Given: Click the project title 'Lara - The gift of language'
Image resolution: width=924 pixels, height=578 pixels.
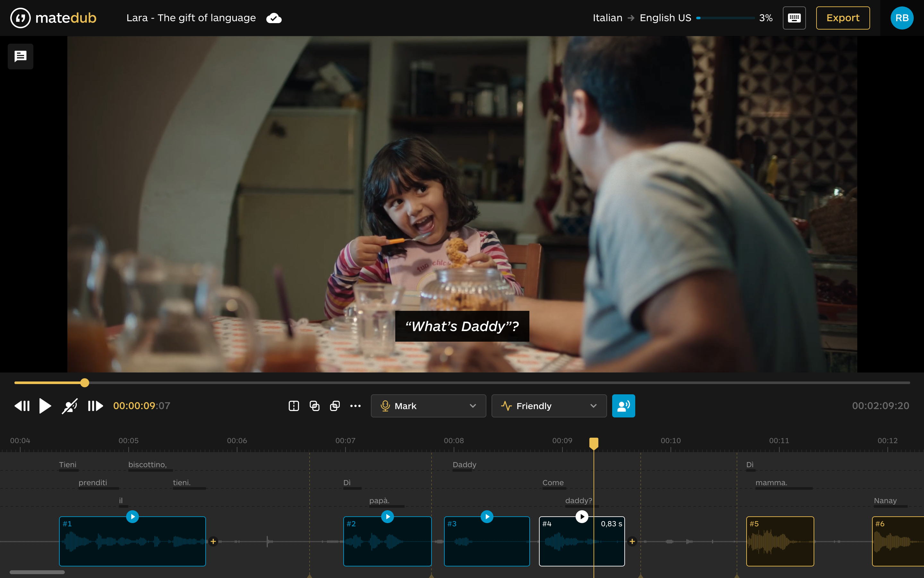Looking at the screenshot, I should tap(191, 18).
